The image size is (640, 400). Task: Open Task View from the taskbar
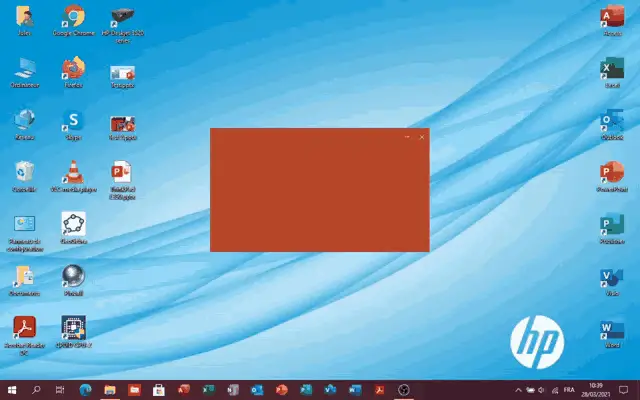[61, 389]
